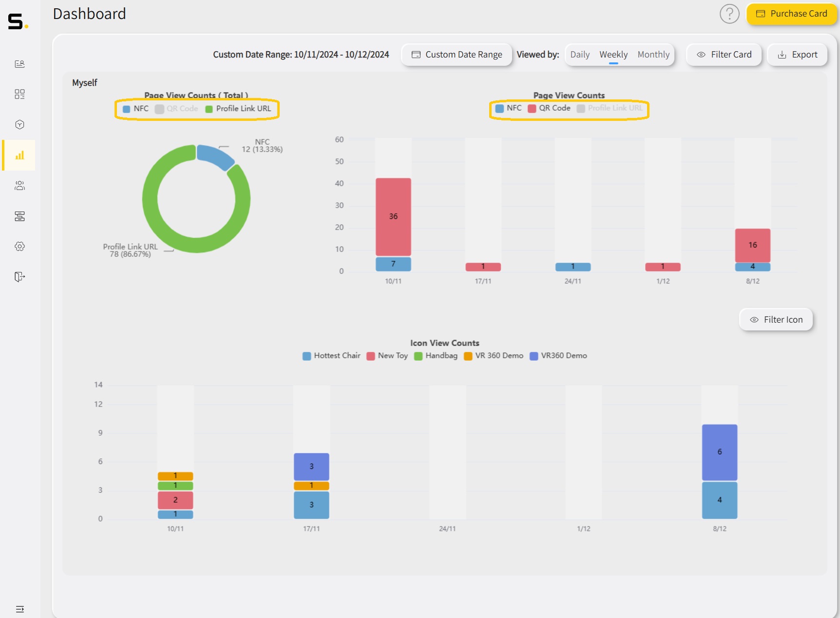This screenshot has width=840, height=618.
Task: Open the help question-mark icon
Action: click(x=729, y=14)
